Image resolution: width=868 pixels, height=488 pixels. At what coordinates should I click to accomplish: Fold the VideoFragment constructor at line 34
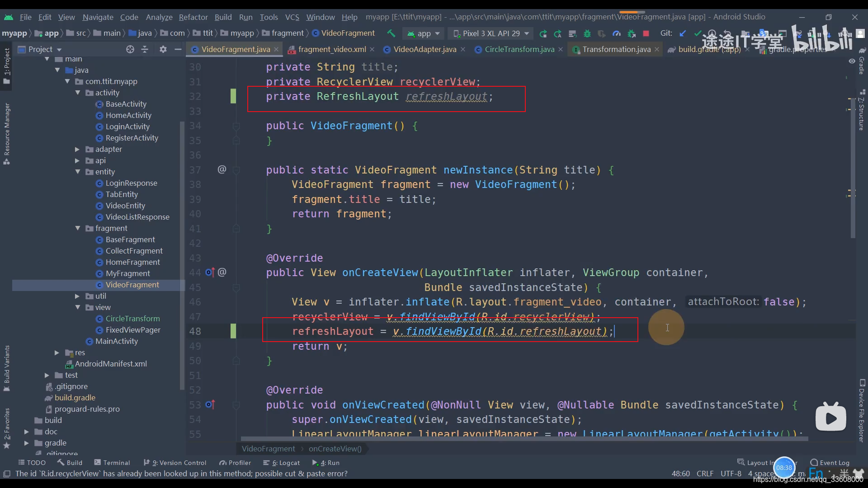click(x=236, y=126)
